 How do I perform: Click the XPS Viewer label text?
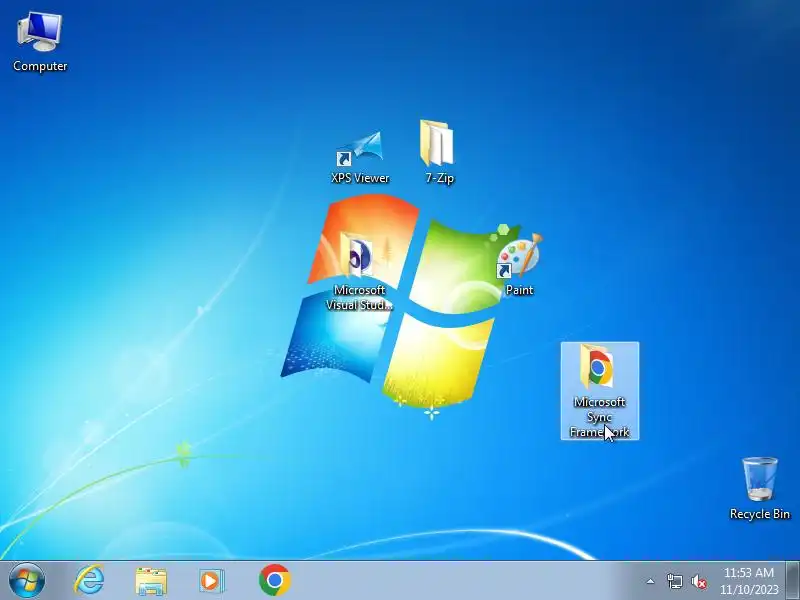pyautogui.click(x=360, y=178)
